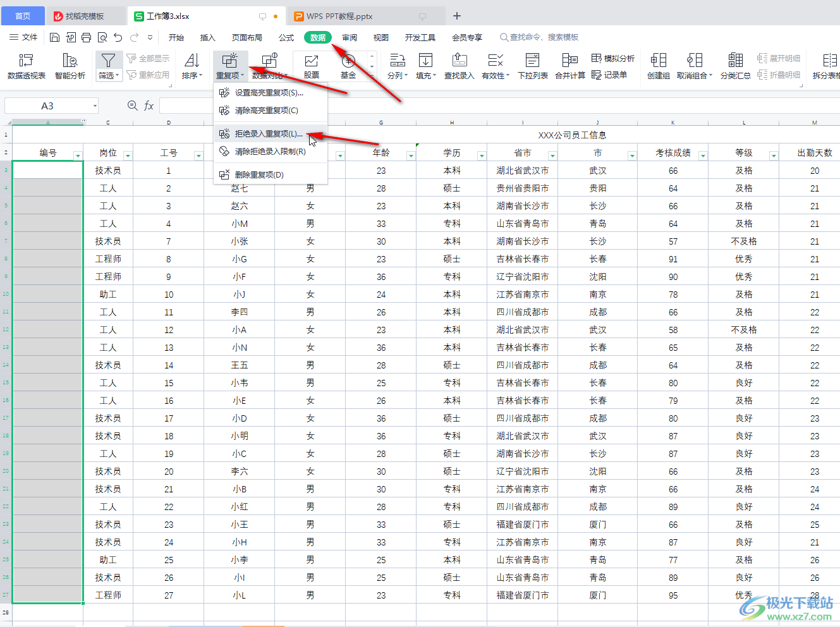Click the save icon in quick toolbar
This screenshot has height=627, width=840.
(54, 37)
